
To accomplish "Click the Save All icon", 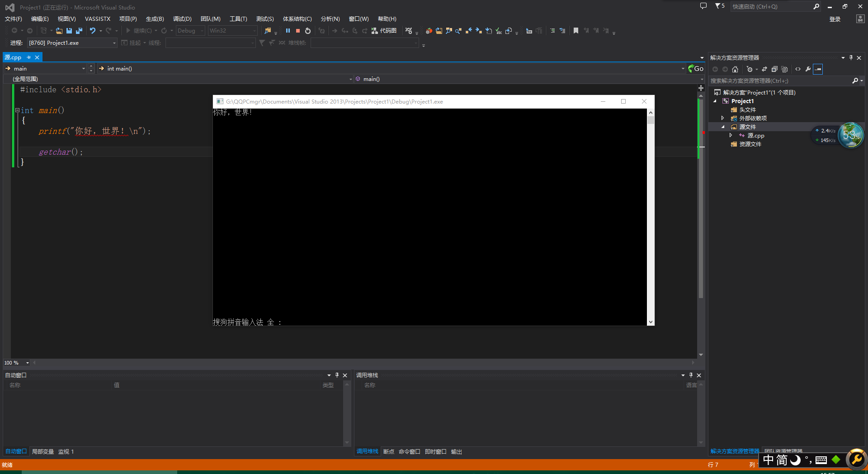I will point(79,31).
